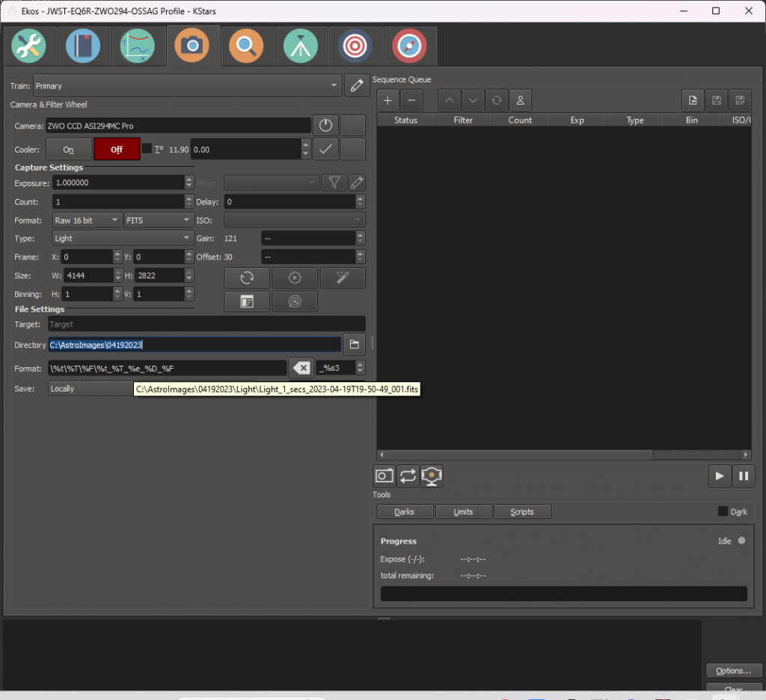The width and height of the screenshot is (766, 700).
Task: Save sequence queue disk icon
Action: pyautogui.click(x=716, y=101)
